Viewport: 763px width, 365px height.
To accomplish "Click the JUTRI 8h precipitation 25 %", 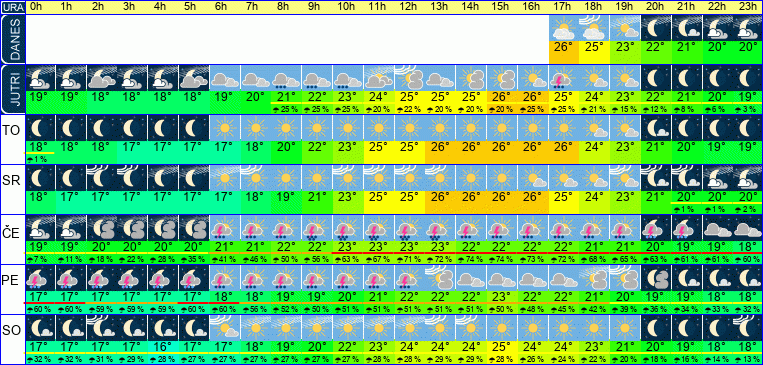I will [x=286, y=110].
